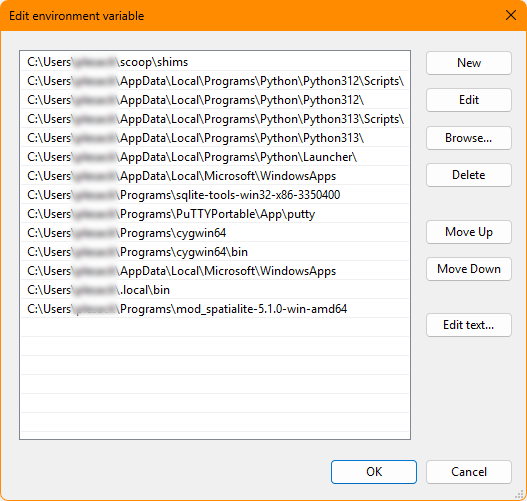Click the New button

(469, 63)
